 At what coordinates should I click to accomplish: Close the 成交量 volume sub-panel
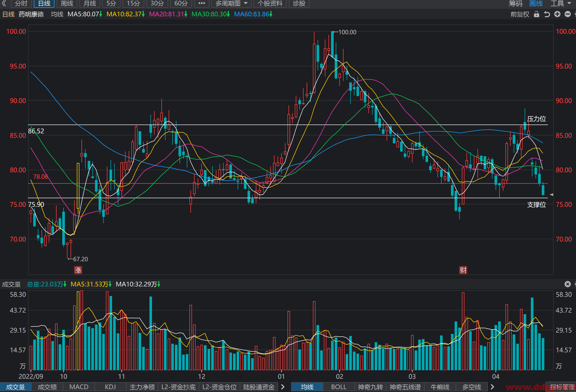pos(567,284)
